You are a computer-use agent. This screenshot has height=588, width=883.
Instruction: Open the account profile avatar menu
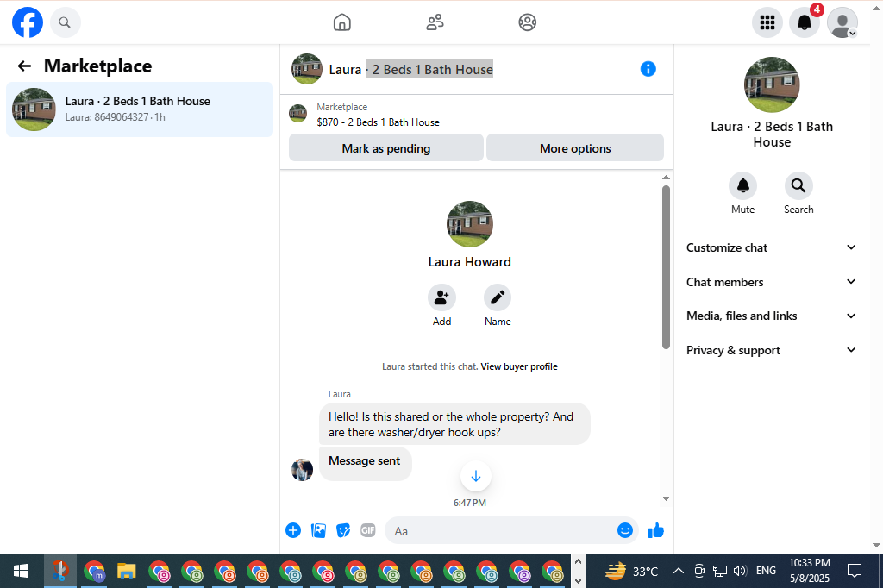[x=842, y=22]
